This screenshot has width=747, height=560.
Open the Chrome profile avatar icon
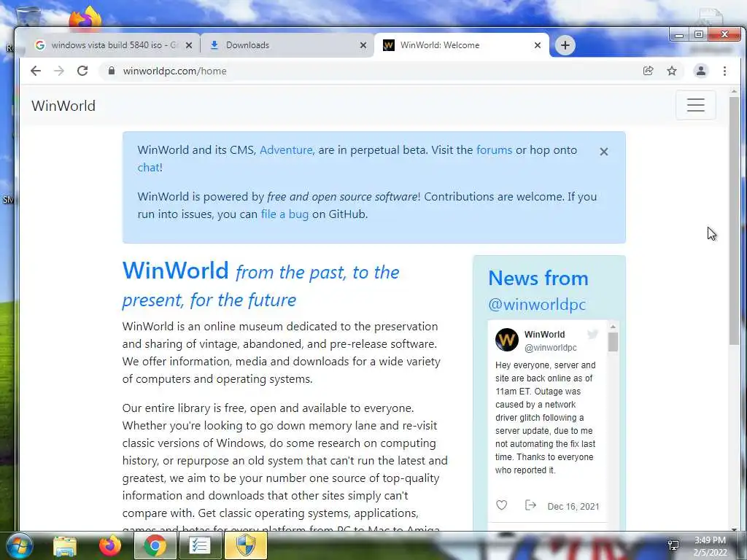(x=701, y=71)
